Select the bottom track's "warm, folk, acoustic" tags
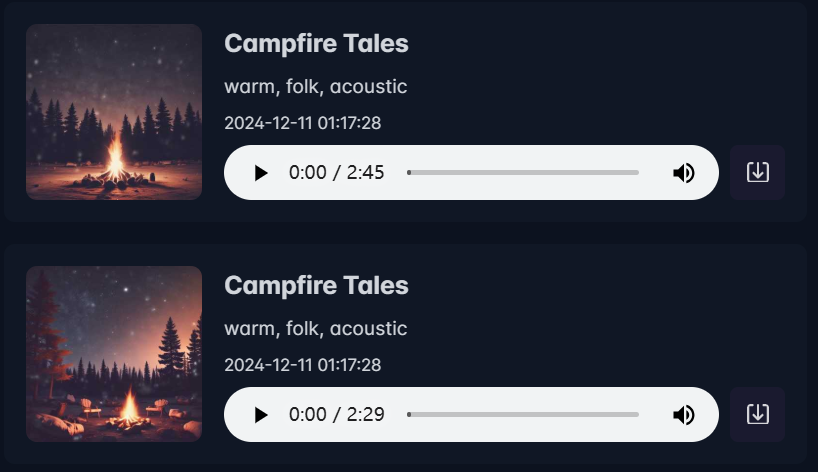The image size is (818, 472). click(315, 328)
